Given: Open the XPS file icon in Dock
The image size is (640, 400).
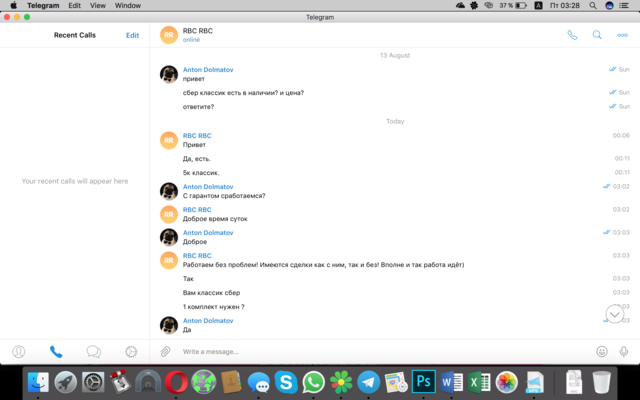Looking at the screenshot, I should pyautogui.click(x=534, y=382).
